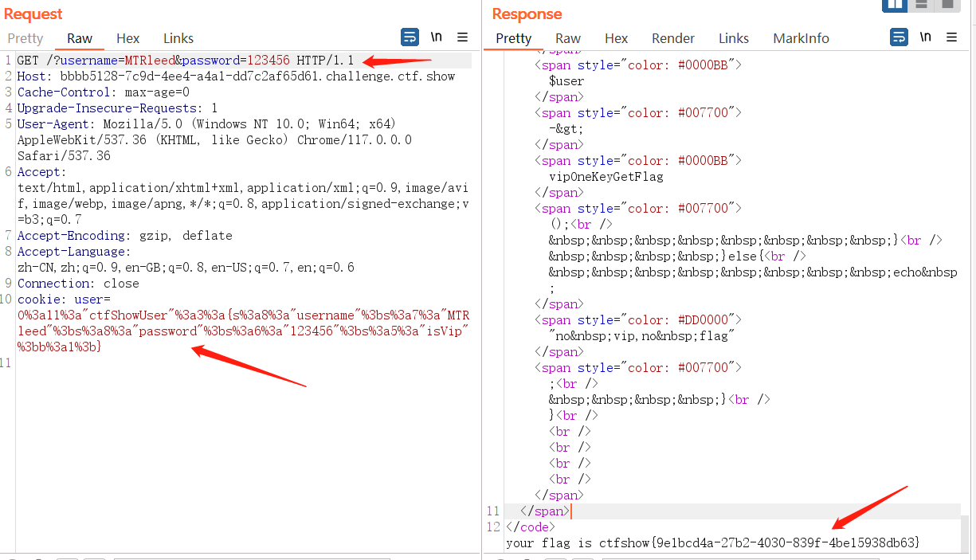Click line number 11 in Response gutter
This screenshot has width=976, height=560.
pos(492,511)
